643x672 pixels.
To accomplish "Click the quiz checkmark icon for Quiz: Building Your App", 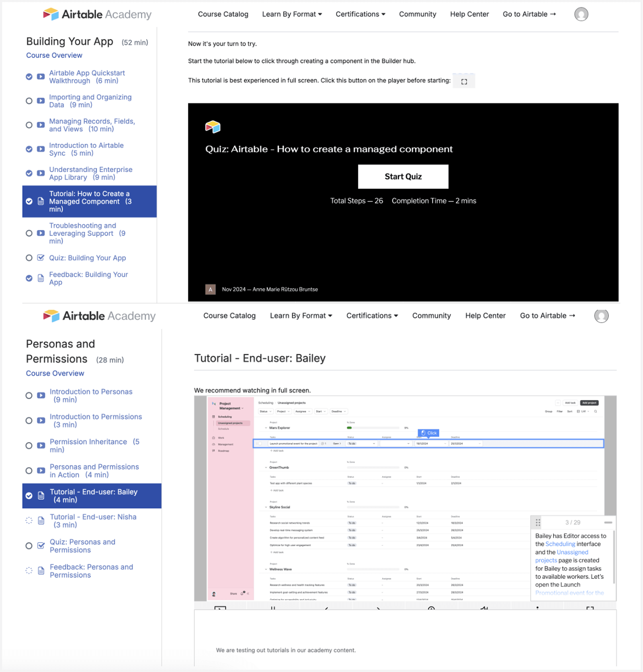I will click(41, 258).
